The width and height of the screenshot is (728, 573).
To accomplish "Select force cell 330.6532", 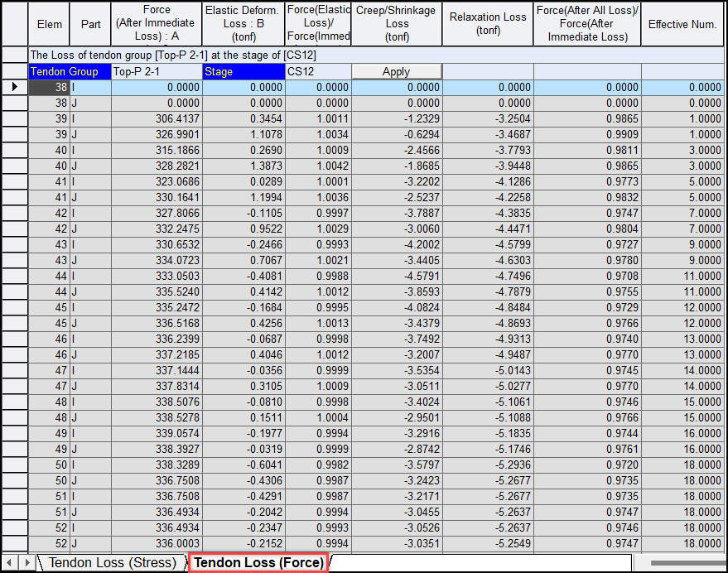I will pos(157,245).
